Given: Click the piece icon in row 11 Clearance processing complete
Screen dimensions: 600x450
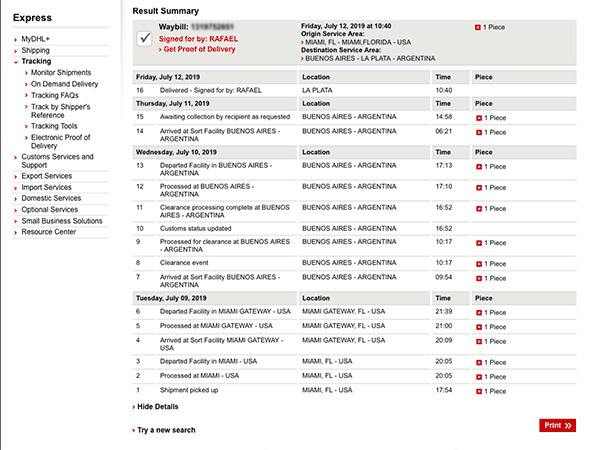Looking at the screenshot, I should [x=479, y=209].
